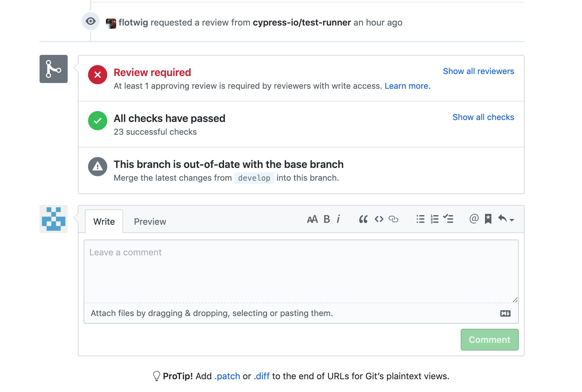Add a hyperlink to the comment
Viewport: 582px width, 392px height.
click(393, 219)
